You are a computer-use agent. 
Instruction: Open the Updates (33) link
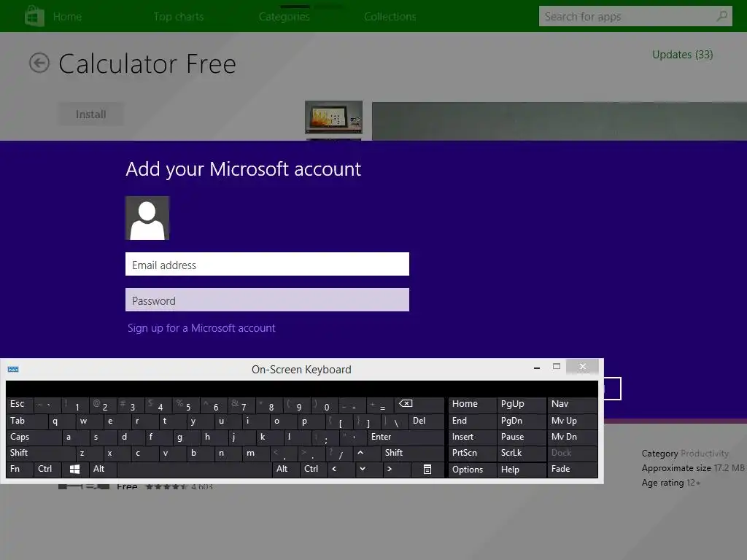point(683,55)
